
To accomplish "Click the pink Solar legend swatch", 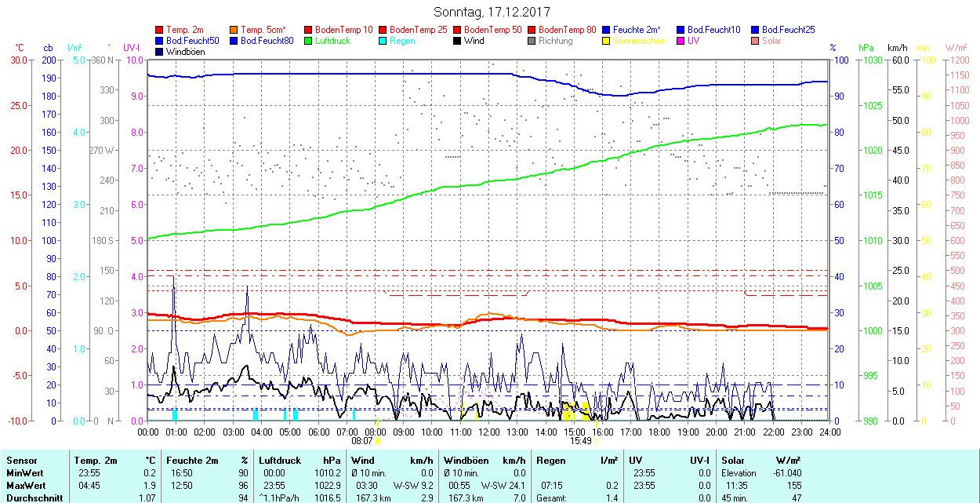I will pyautogui.click(x=755, y=41).
